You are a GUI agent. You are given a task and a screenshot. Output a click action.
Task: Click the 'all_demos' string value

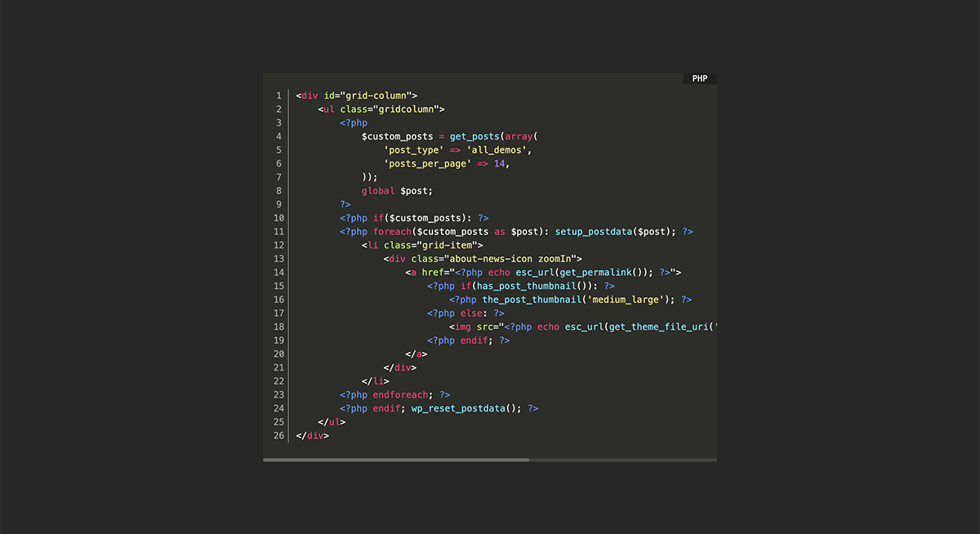(498, 150)
